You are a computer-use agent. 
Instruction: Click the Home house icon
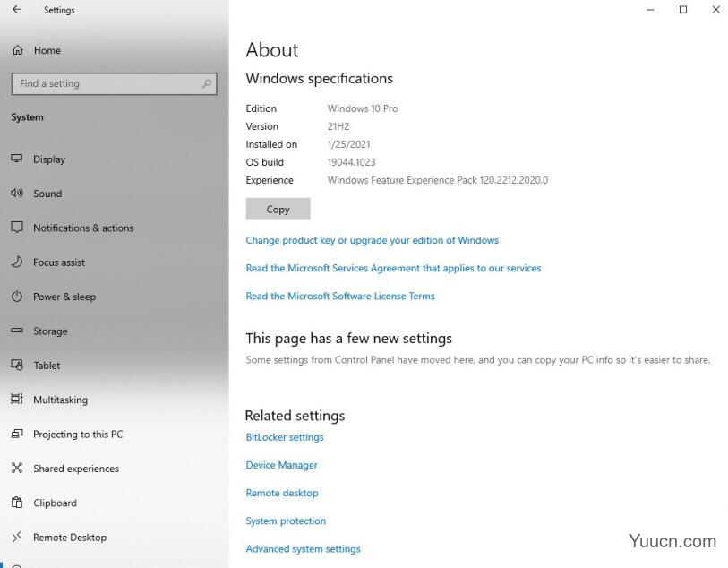(x=18, y=50)
